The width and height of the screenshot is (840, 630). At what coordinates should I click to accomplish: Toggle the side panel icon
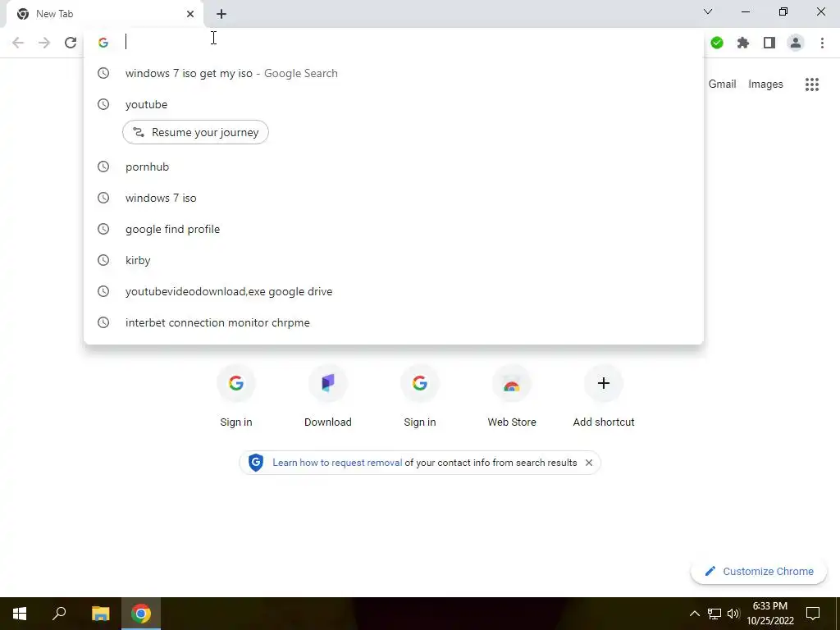coord(769,43)
